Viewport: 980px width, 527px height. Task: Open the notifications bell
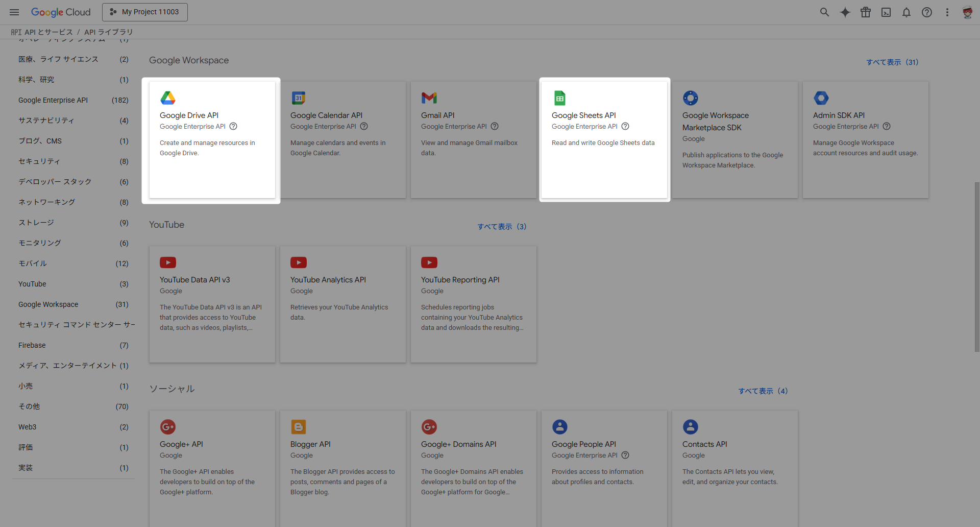906,12
